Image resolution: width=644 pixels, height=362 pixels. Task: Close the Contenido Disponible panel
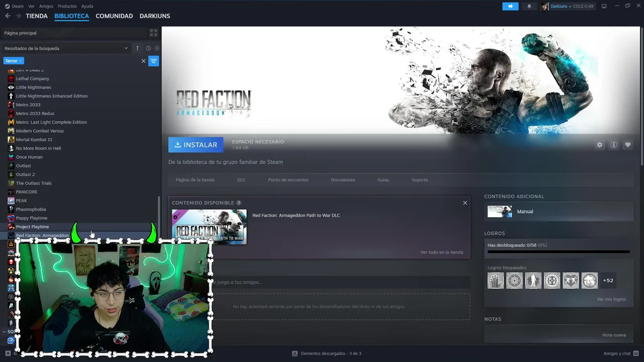pos(465,203)
